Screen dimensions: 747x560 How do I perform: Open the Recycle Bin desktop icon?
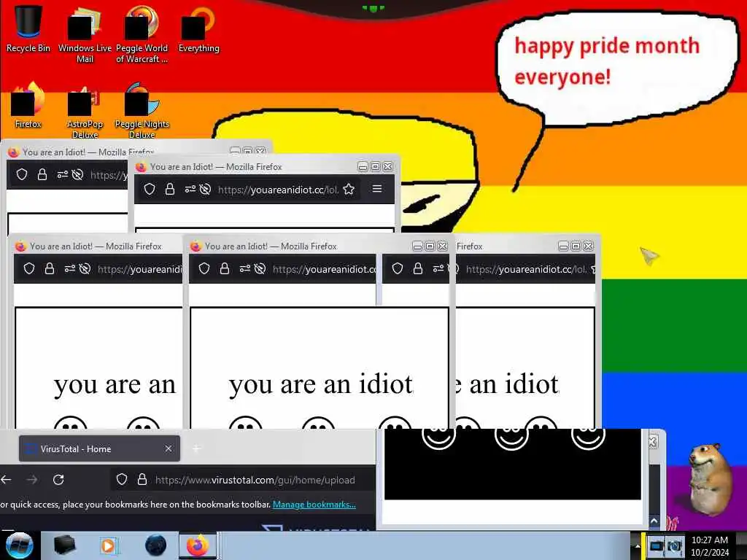pos(28,29)
